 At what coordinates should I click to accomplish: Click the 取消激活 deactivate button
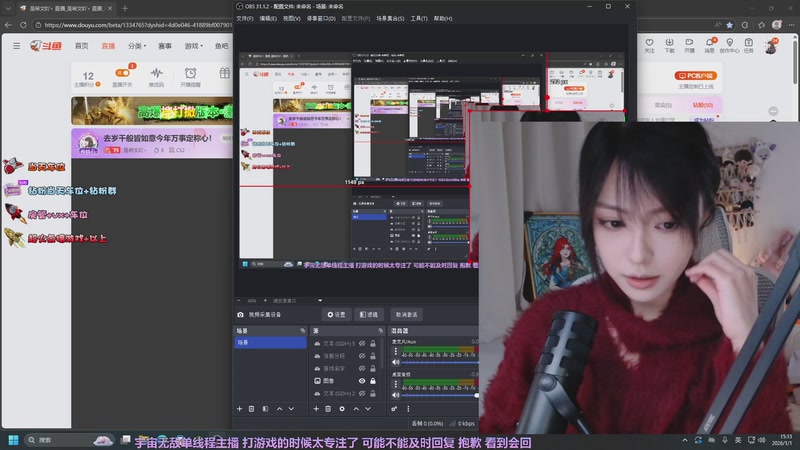407,315
